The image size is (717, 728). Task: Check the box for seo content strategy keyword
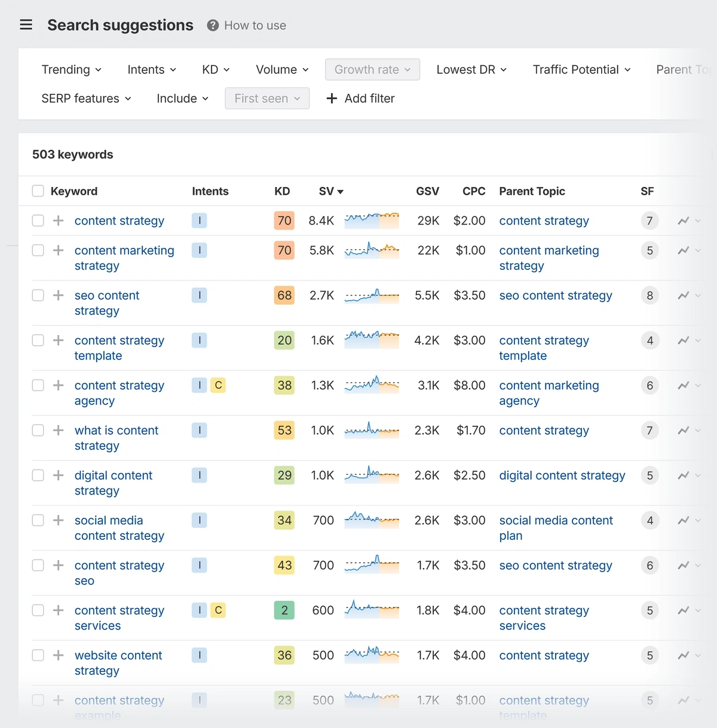coord(38,295)
